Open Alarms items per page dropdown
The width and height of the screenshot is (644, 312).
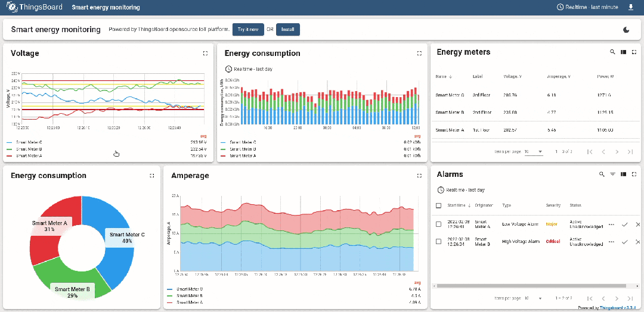533,298
